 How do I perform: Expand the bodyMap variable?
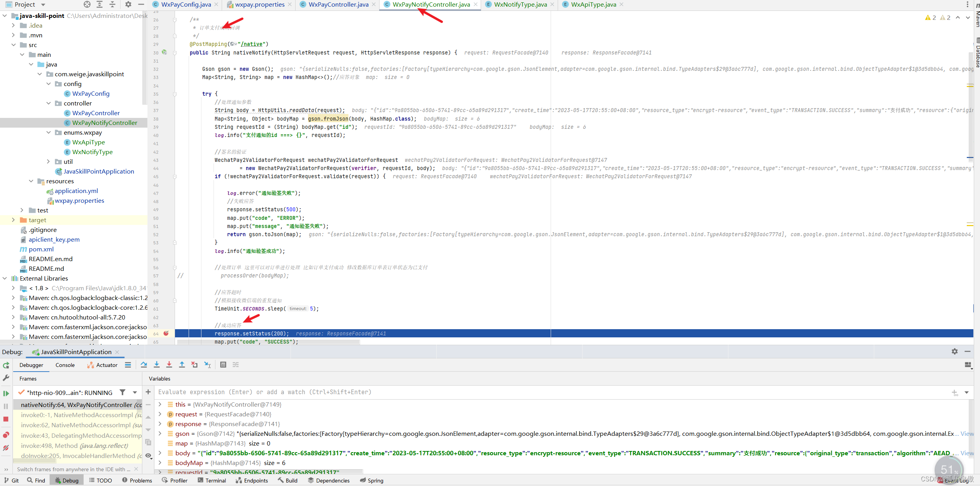160,463
